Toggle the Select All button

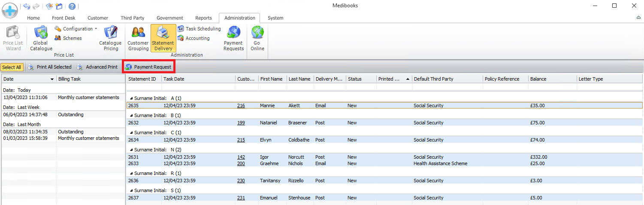coord(12,67)
